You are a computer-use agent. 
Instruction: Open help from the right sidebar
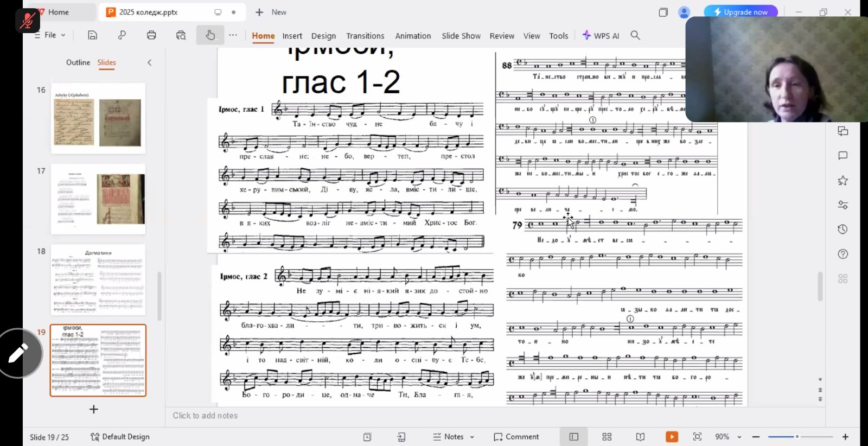[843, 254]
